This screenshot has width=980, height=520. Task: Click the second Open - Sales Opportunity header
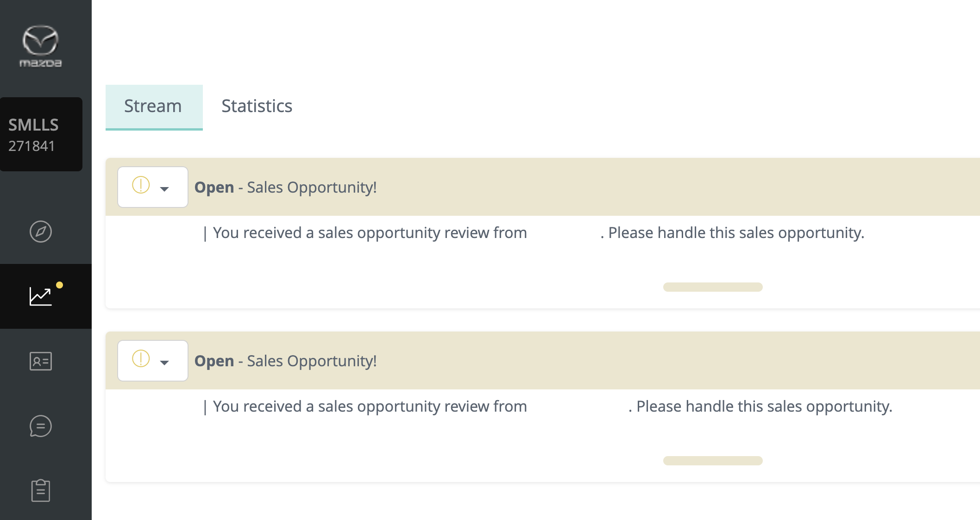(285, 361)
